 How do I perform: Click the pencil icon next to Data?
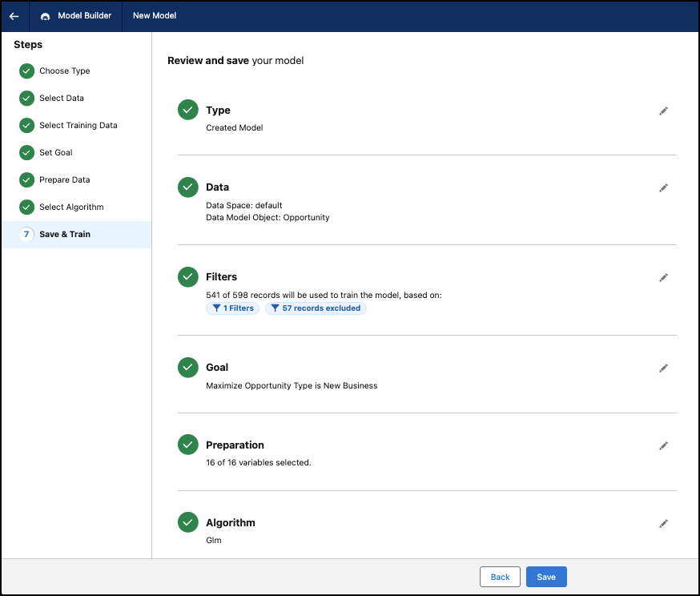pyautogui.click(x=663, y=187)
